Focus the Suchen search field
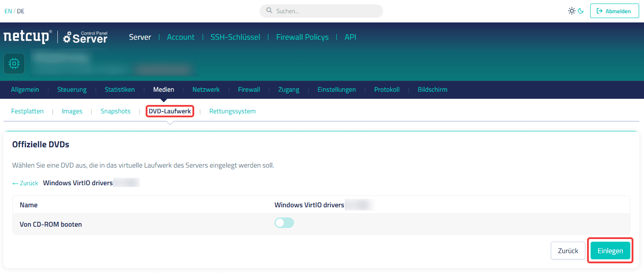The image size is (644, 273). [321, 11]
